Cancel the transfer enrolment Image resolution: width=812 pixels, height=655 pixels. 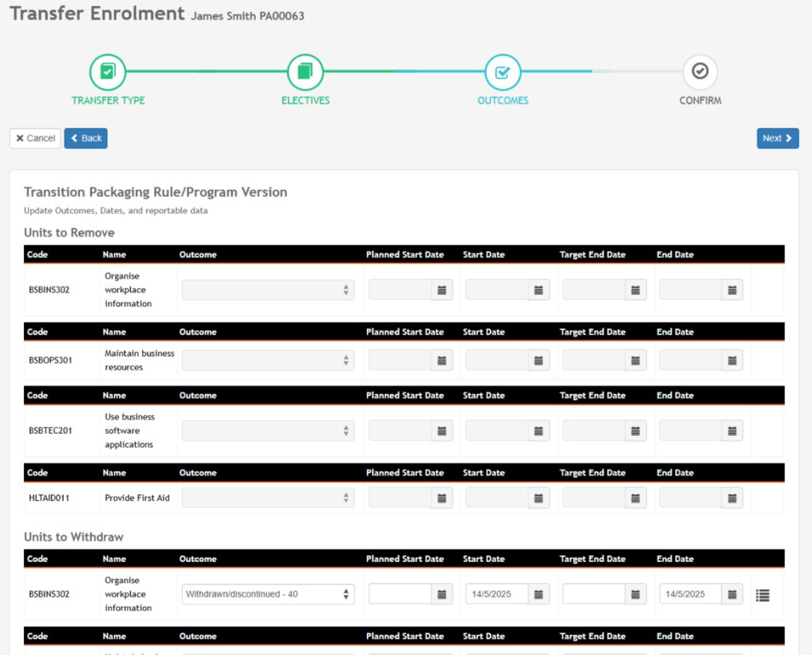35,138
